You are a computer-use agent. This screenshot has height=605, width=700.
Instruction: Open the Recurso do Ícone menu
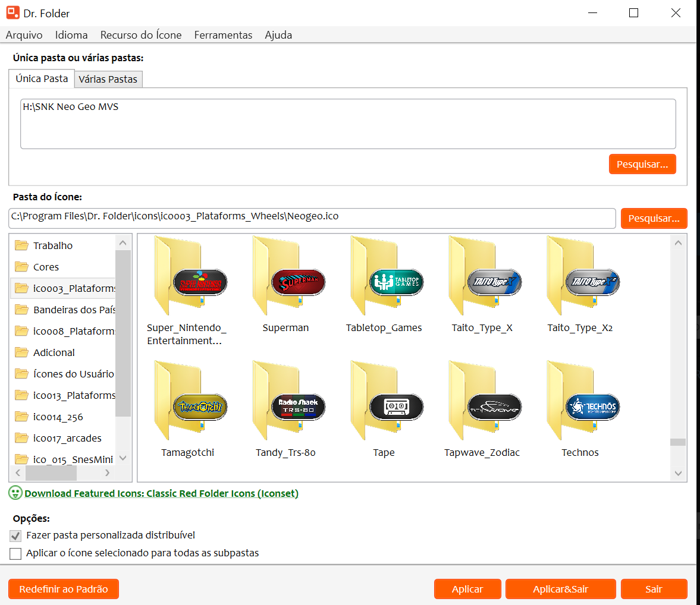pyautogui.click(x=141, y=35)
